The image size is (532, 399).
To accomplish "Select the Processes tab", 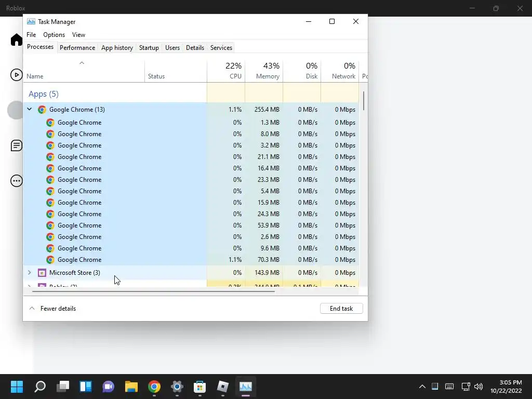I will click(40, 47).
